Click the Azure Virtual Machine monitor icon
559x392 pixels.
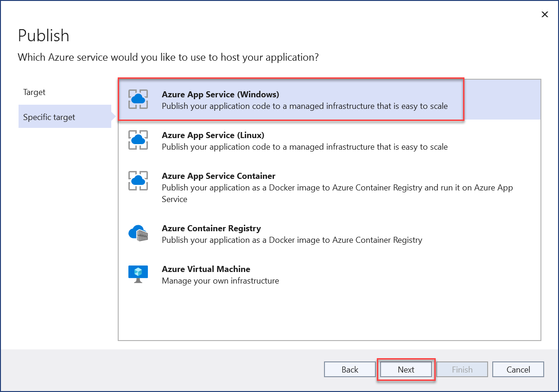(x=138, y=274)
